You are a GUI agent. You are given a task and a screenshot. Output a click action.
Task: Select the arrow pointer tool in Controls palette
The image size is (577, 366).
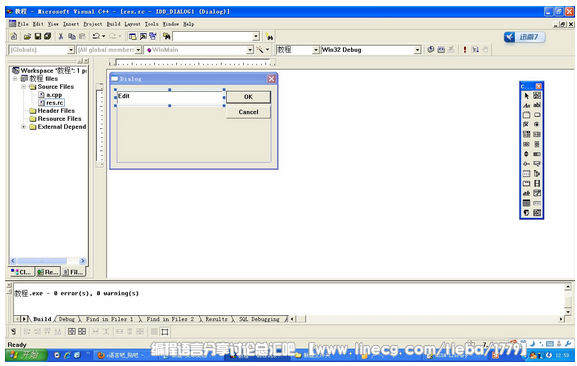[x=527, y=96]
